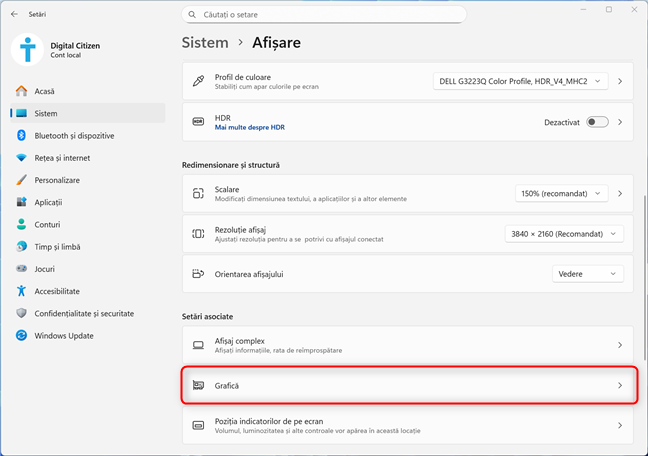Click the Sistem breadcrumb link
This screenshot has height=456, width=648.
pos(204,43)
